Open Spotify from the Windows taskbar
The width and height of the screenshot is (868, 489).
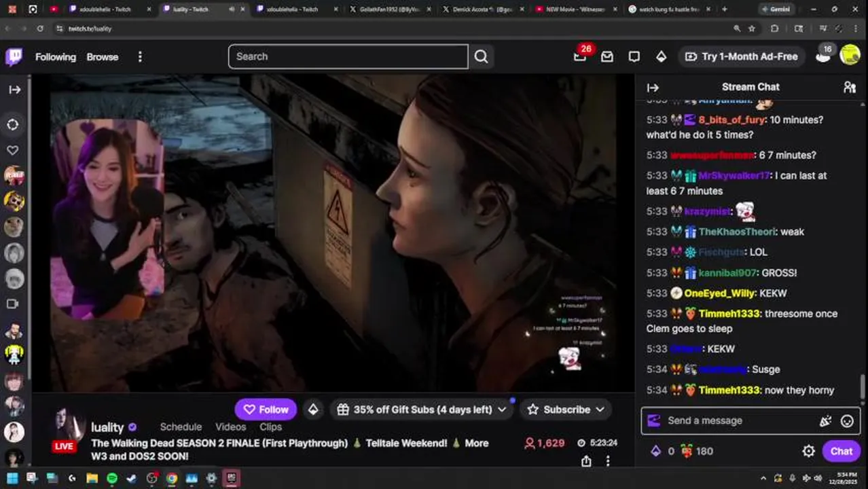pyautogui.click(x=112, y=478)
